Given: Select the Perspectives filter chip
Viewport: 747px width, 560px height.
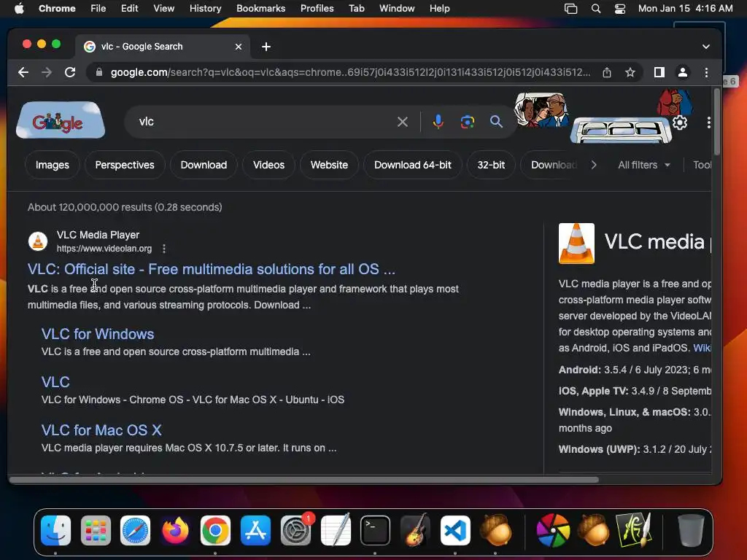Looking at the screenshot, I should coord(125,166).
